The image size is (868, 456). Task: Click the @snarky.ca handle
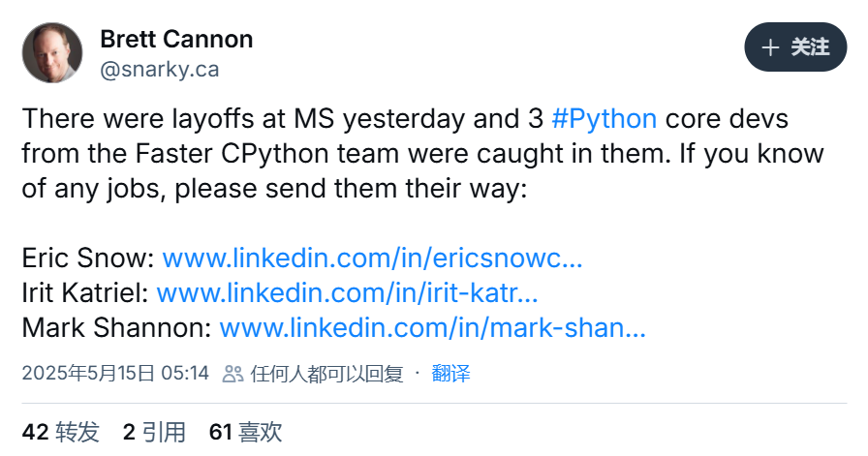click(159, 70)
